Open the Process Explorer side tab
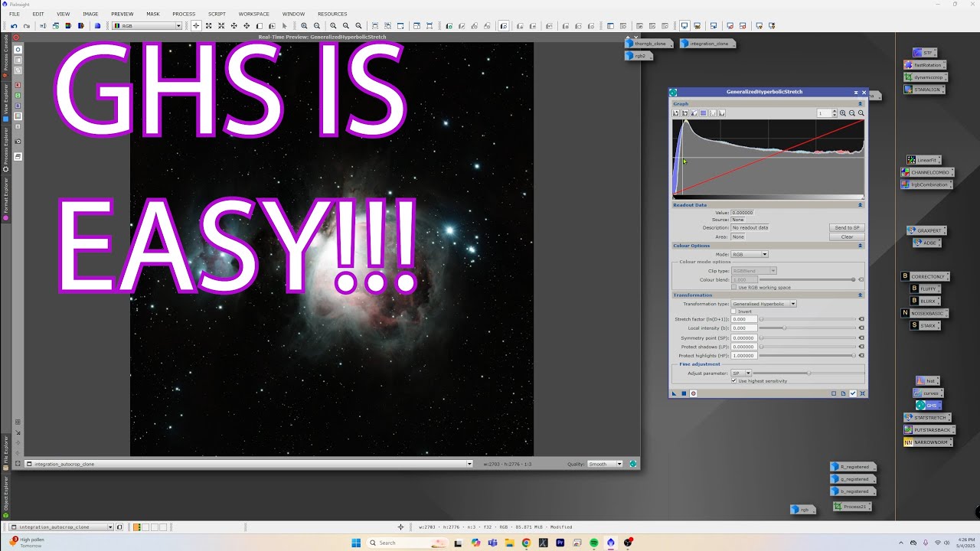The image size is (980, 551). pos(6,150)
